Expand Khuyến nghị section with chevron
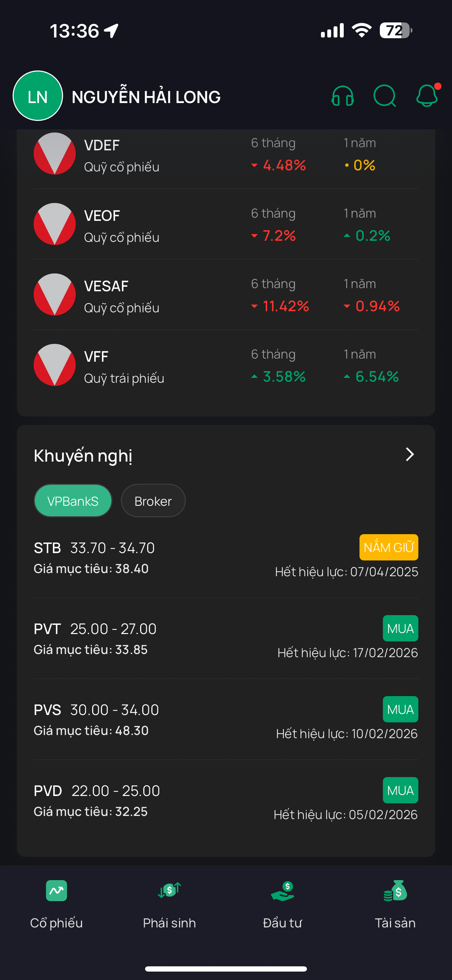452x980 pixels. point(409,454)
